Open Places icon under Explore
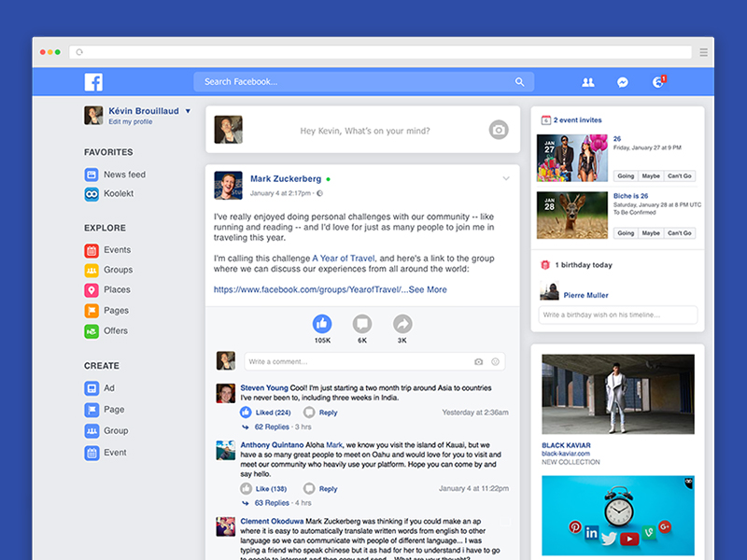This screenshot has width=747, height=560. [x=92, y=290]
